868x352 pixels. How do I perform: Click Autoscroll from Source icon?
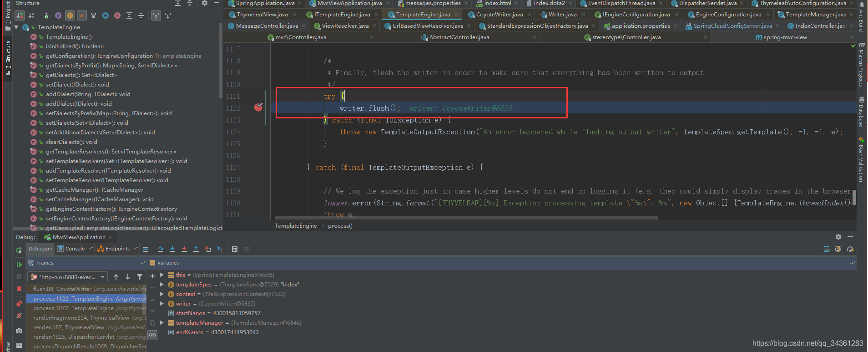click(168, 15)
